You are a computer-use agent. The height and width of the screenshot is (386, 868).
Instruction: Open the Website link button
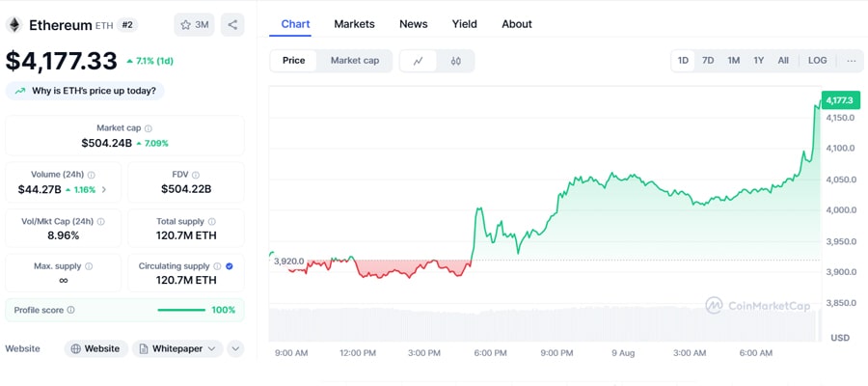96,349
